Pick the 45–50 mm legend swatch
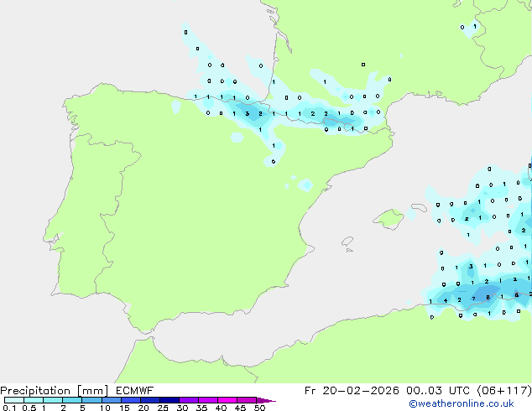This screenshot has height=411, width=532. pyautogui.click(x=247, y=400)
